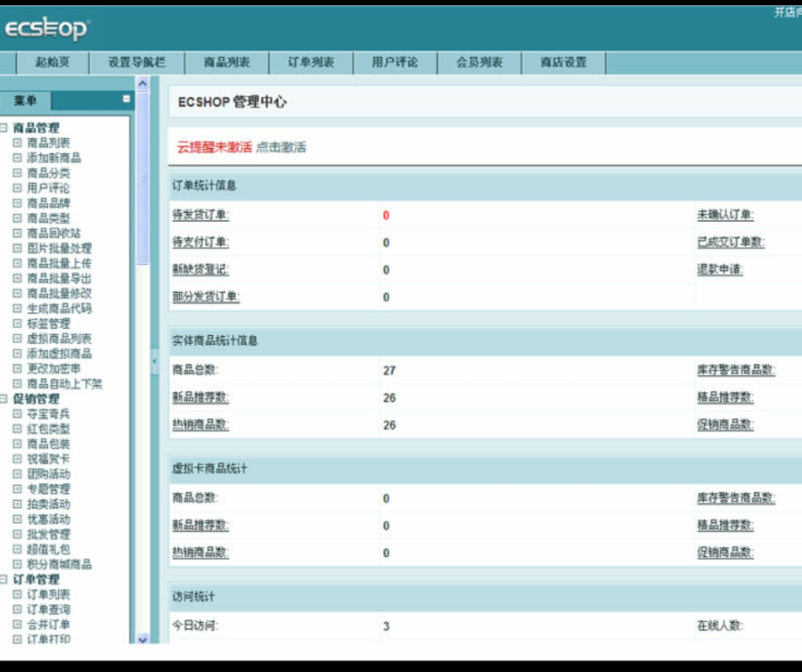Open 祝福贺卡 in the sidebar
The height and width of the screenshot is (672, 802).
pyautogui.click(x=48, y=459)
